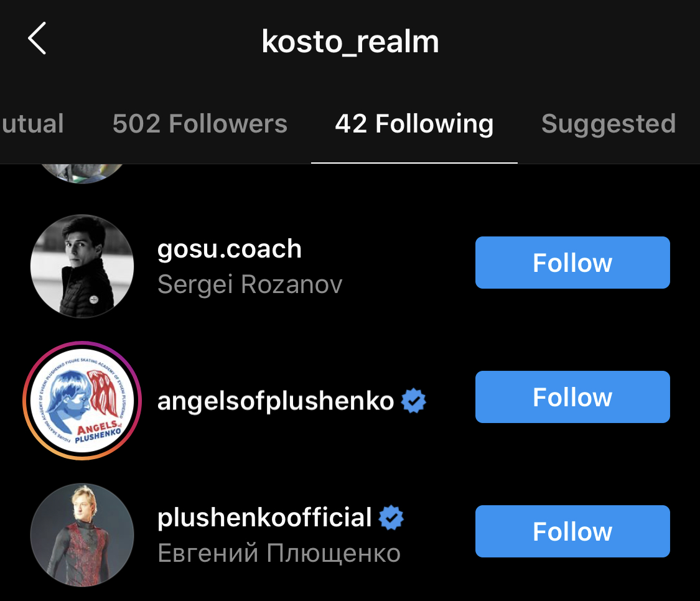Open plushenkoofficial username link
Viewport: 700px width, 601px height.
[264, 518]
